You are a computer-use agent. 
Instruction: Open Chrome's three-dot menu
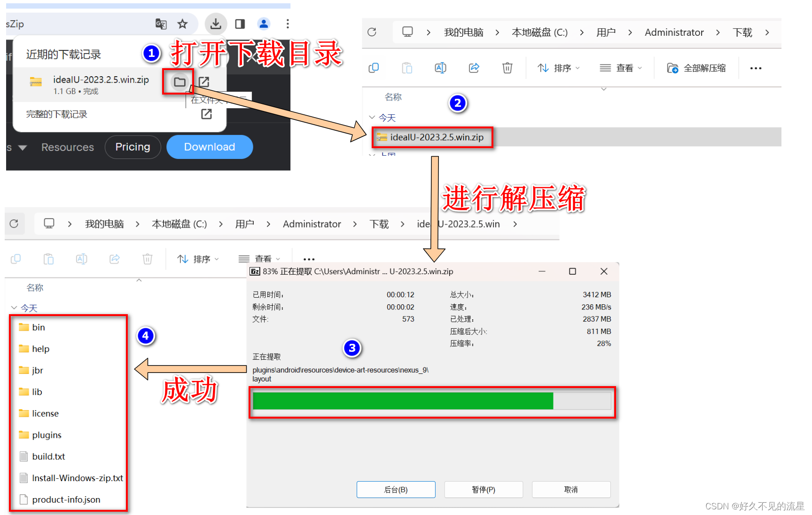coord(288,24)
